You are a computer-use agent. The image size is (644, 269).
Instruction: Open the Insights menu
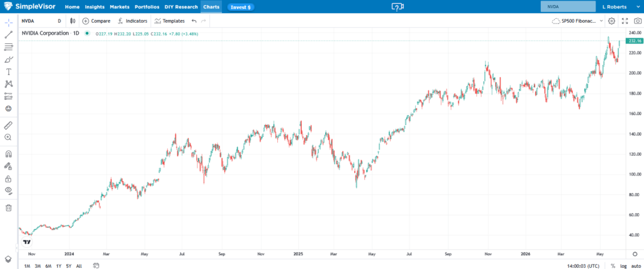click(x=95, y=7)
